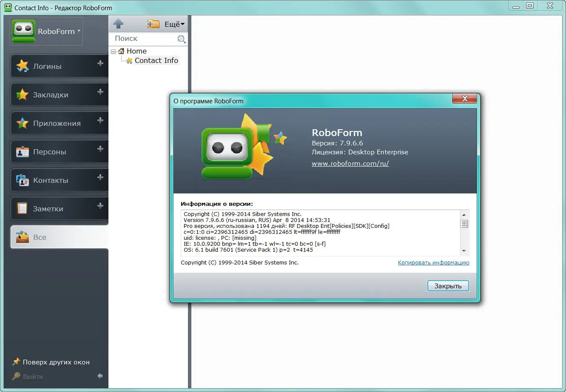566x392 pixels.
Task: Click the 'Информация о версии:' label
Action: pos(217,204)
